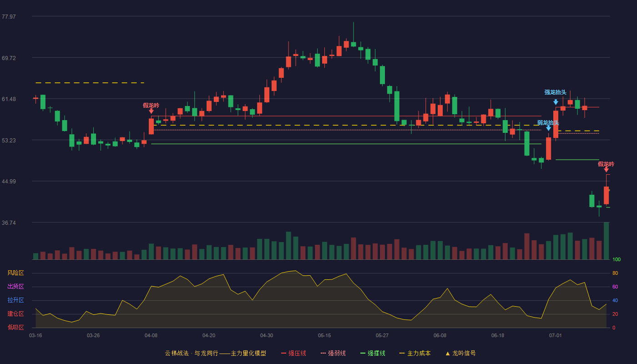Click the red 强压线 legend line icon

[283, 353]
